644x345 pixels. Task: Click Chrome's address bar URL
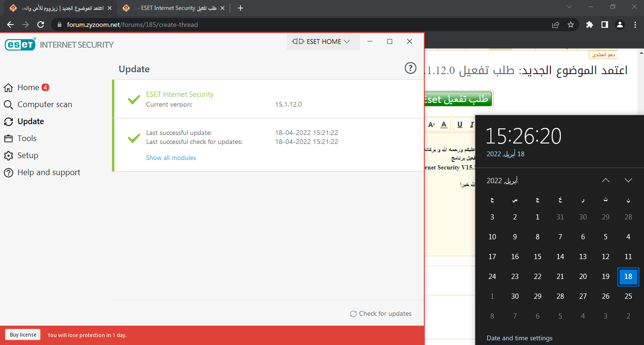tap(132, 25)
